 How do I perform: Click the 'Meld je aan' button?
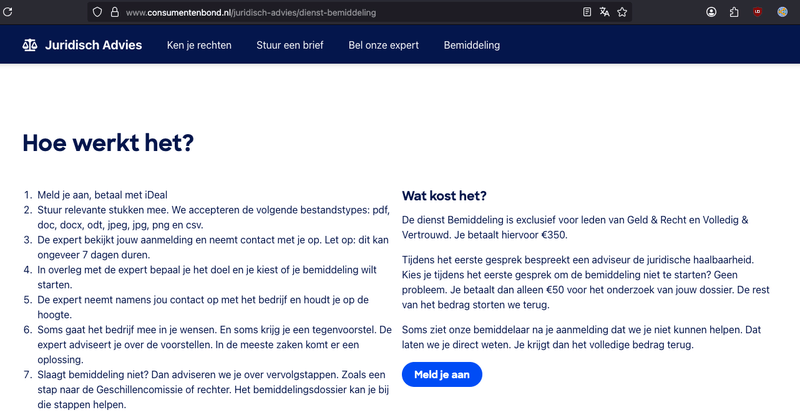pyautogui.click(x=442, y=375)
